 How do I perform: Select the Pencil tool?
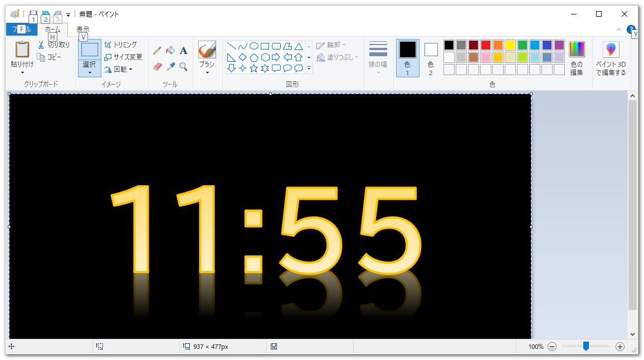(x=157, y=51)
